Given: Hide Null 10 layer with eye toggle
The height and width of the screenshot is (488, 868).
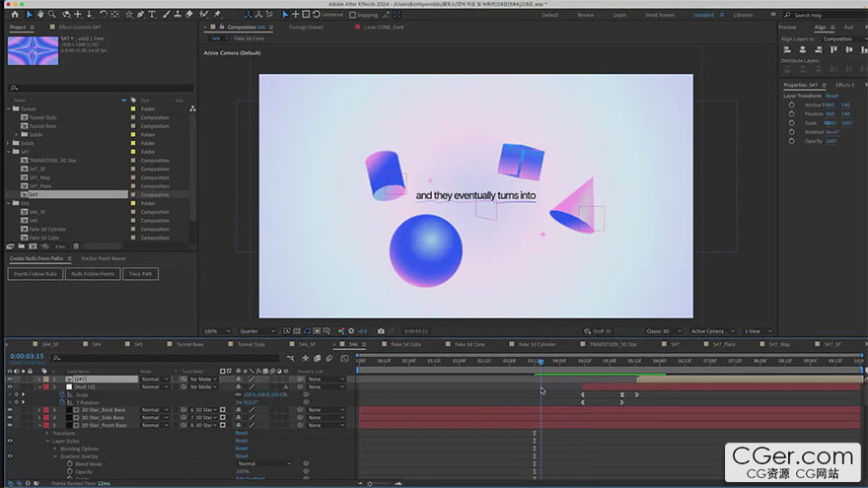Looking at the screenshot, I should point(10,386).
